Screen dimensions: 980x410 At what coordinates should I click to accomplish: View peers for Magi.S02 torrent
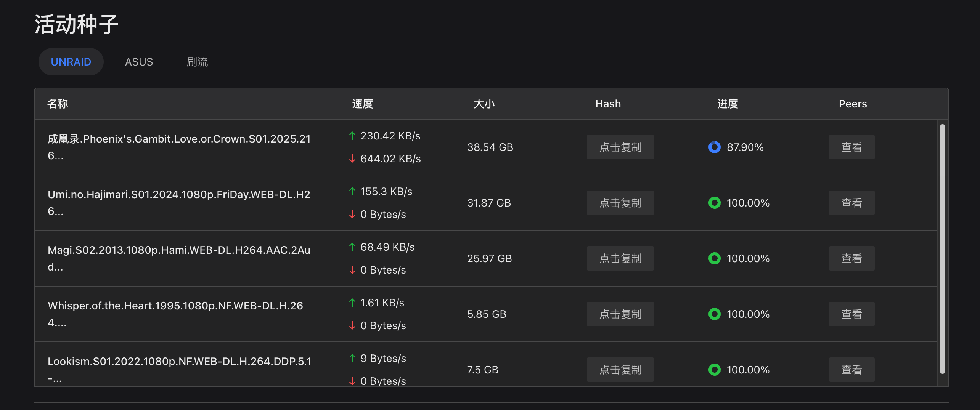click(x=851, y=258)
